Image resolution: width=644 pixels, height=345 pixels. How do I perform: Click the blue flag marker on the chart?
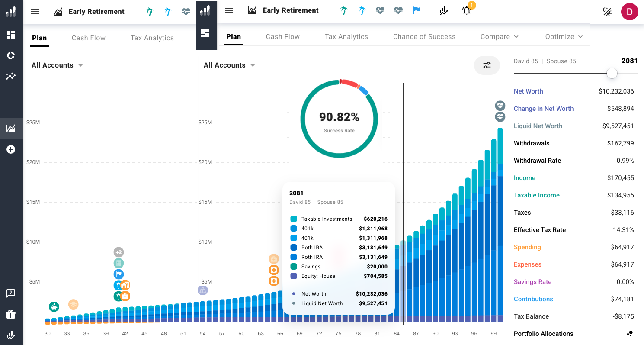tap(119, 274)
